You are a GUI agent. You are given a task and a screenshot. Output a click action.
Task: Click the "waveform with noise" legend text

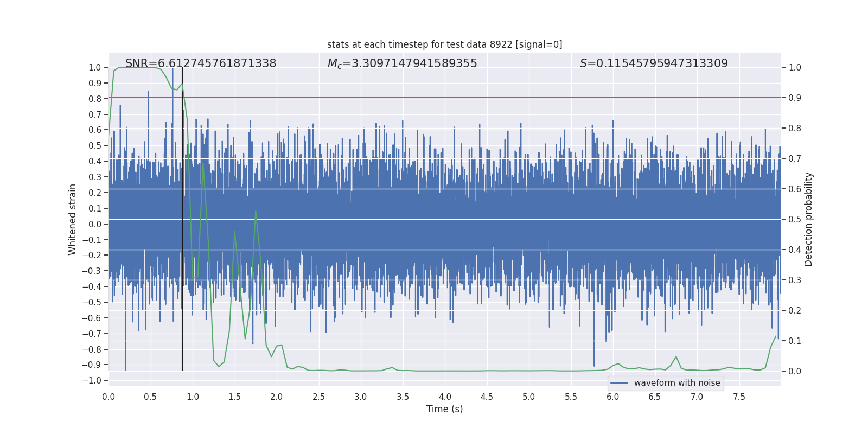[x=676, y=383]
